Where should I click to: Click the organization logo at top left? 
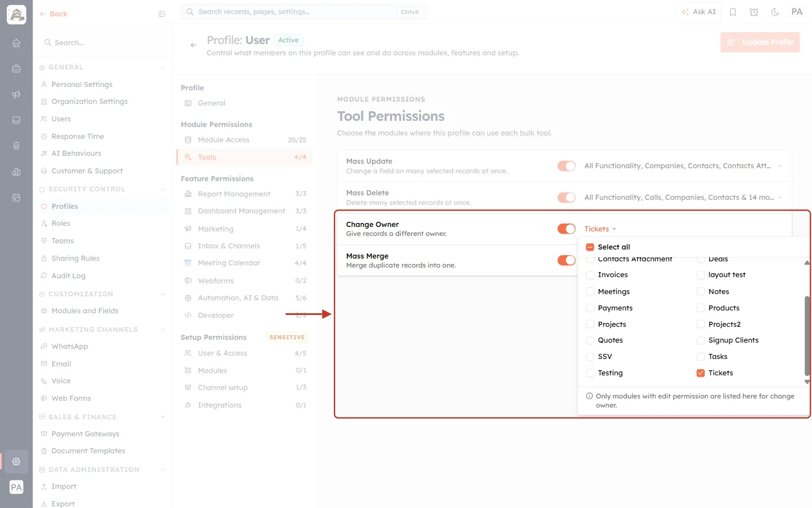tap(16, 15)
